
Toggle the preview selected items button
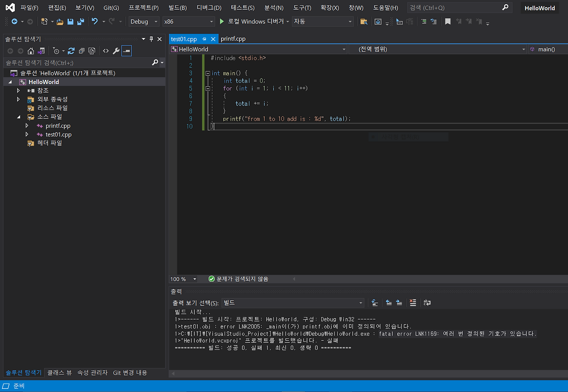point(126,51)
